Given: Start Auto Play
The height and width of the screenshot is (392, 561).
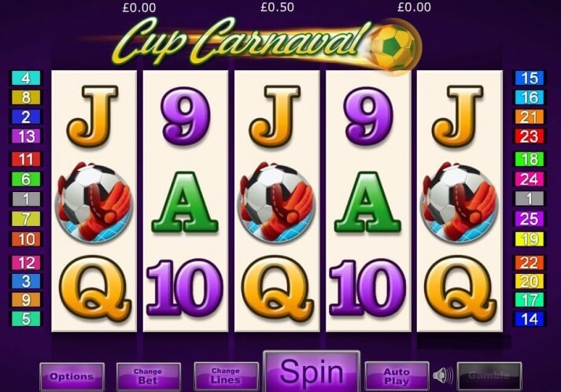Looking at the screenshot, I should [397, 376].
